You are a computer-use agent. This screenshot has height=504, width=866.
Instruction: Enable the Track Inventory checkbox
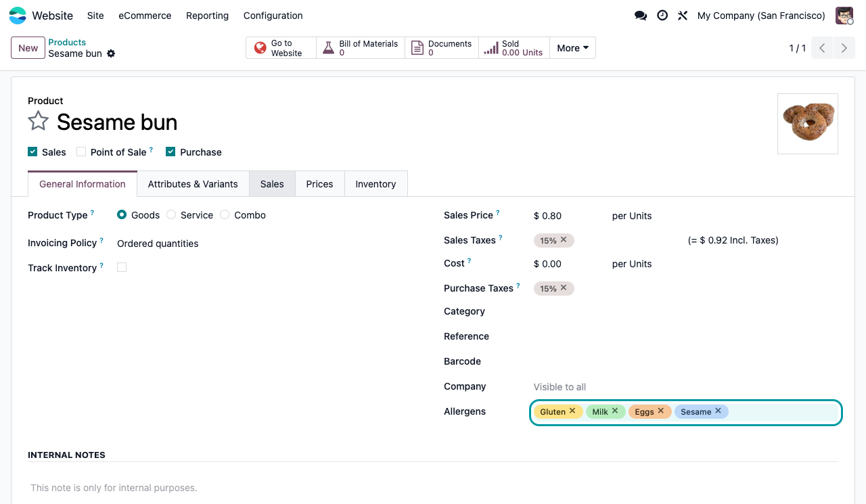122,267
